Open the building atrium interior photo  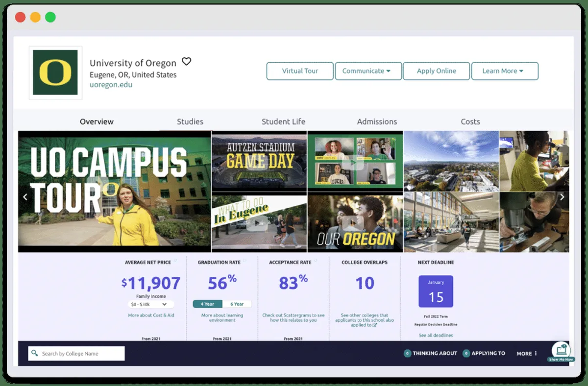451,223
